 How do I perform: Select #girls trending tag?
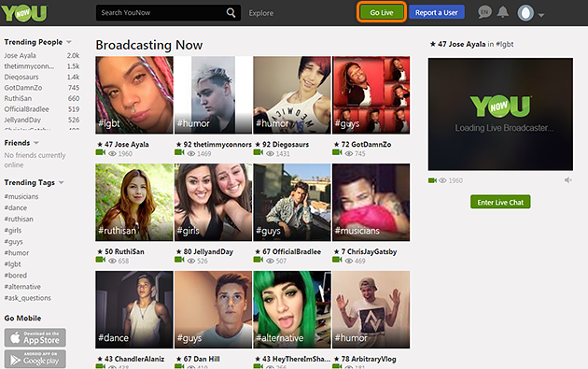13,230
